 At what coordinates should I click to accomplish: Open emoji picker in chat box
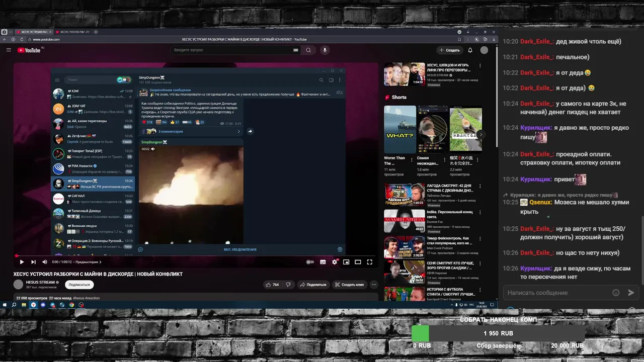[616, 293]
